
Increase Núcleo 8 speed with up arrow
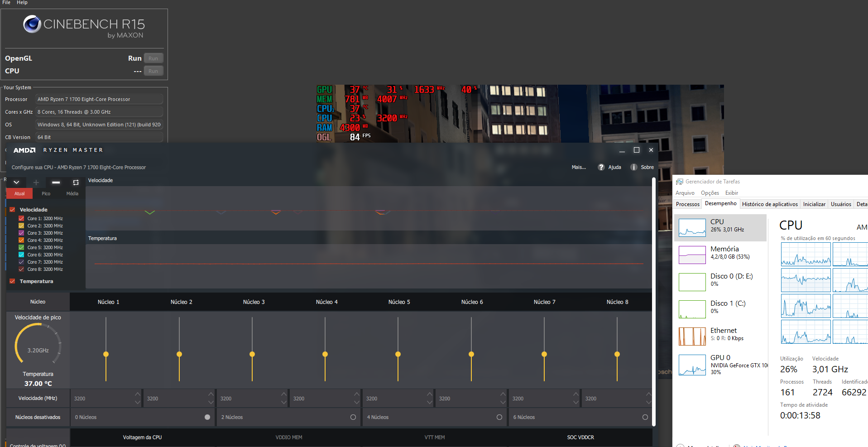[x=649, y=394]
